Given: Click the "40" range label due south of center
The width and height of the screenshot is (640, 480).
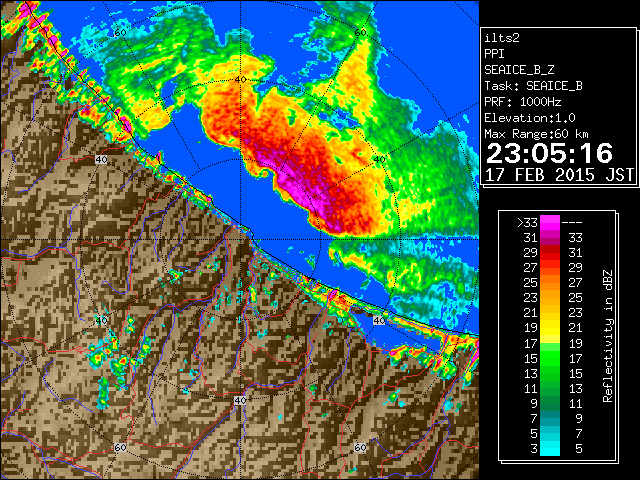Looking at the screenshot, I should click(240, 400).
